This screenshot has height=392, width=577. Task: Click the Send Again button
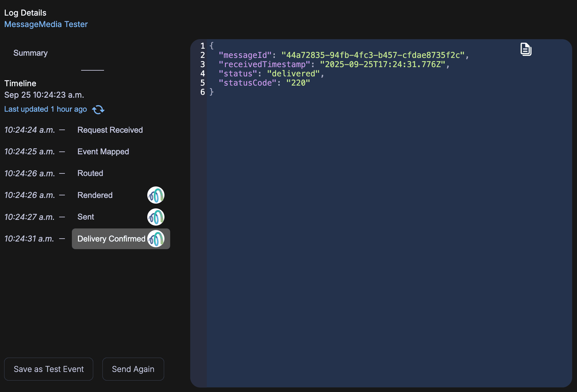tap(133, 369)
